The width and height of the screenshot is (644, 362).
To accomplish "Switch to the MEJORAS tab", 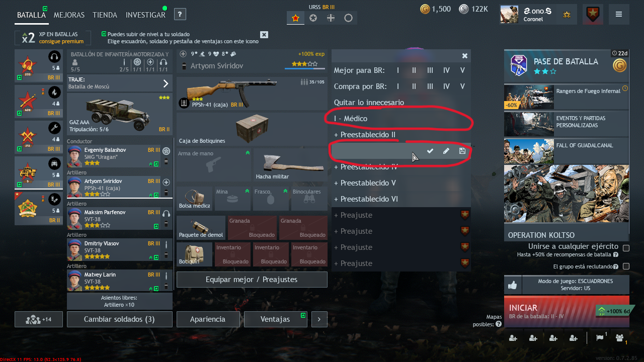I will coord(69,15).
